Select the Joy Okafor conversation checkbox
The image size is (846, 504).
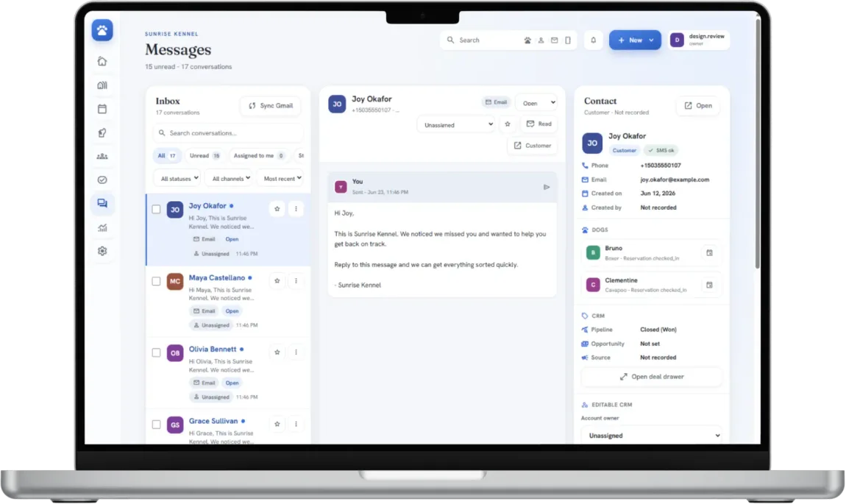tap(156, 210)
